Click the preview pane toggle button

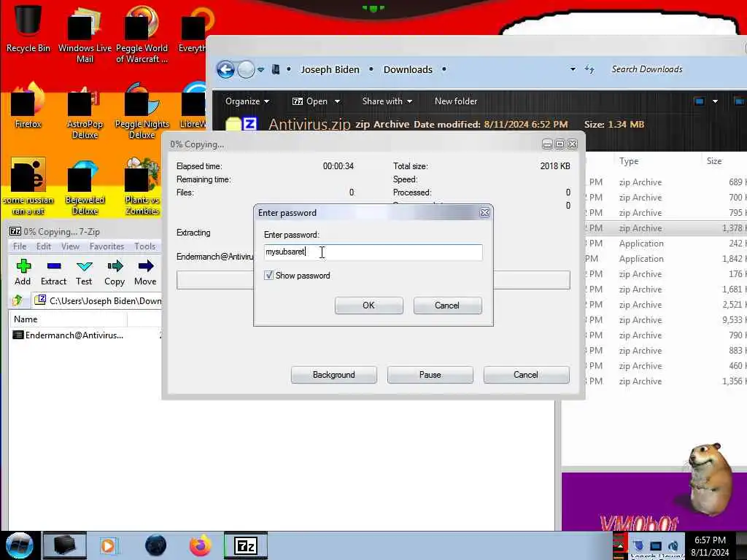[738, 101]
